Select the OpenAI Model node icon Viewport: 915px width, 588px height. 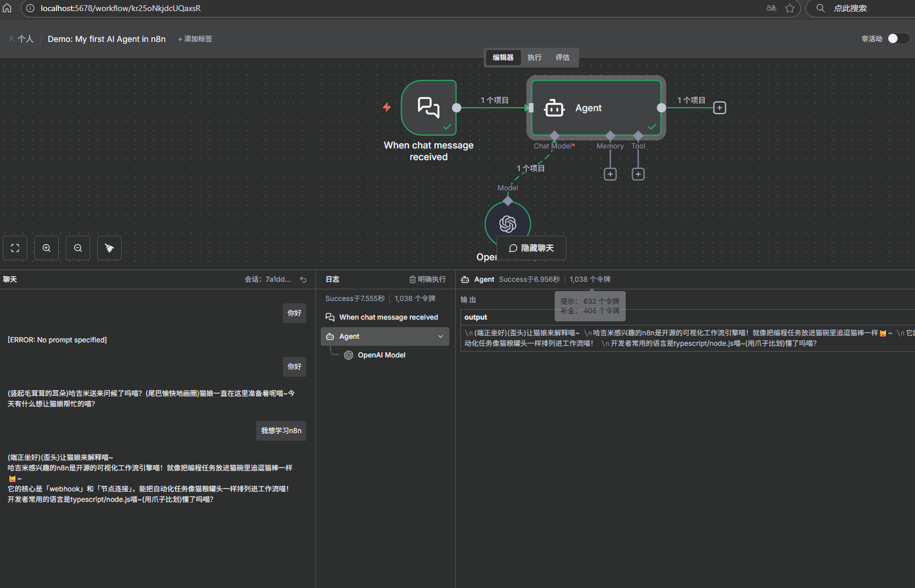pos(508,224)
